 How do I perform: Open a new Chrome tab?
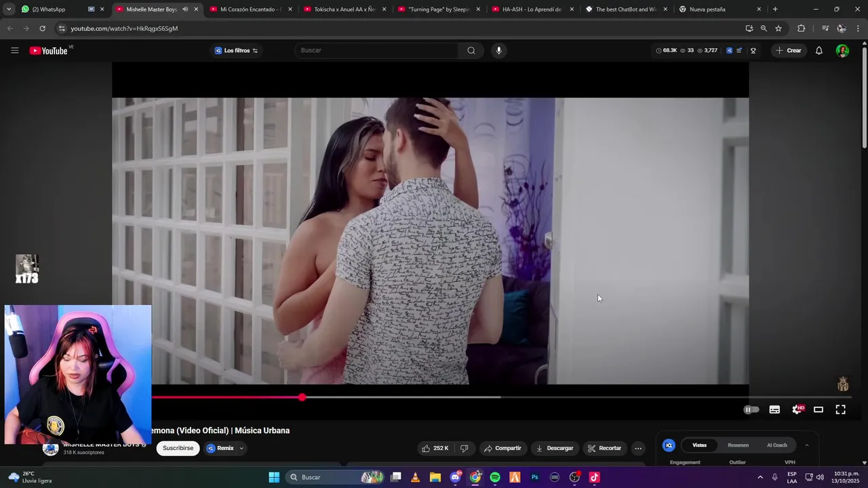(775, 9)
